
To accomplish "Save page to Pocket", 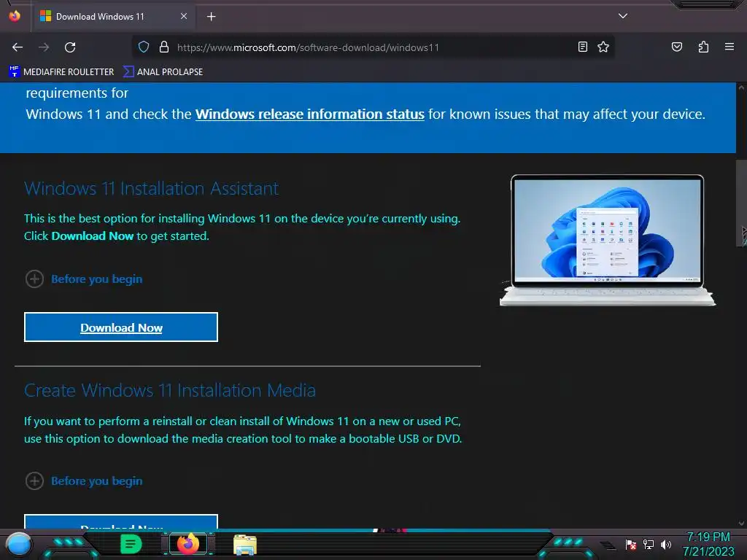I will (x=677, y=47).
